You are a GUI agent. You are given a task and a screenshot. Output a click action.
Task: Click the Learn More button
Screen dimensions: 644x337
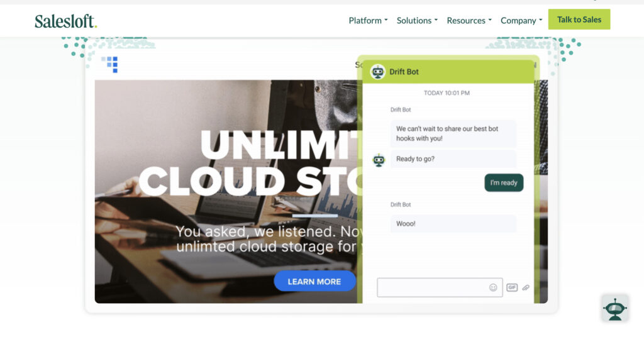(314, 281)
